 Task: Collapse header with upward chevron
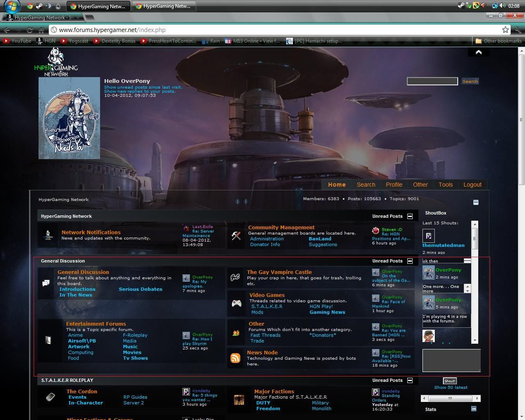478,52
